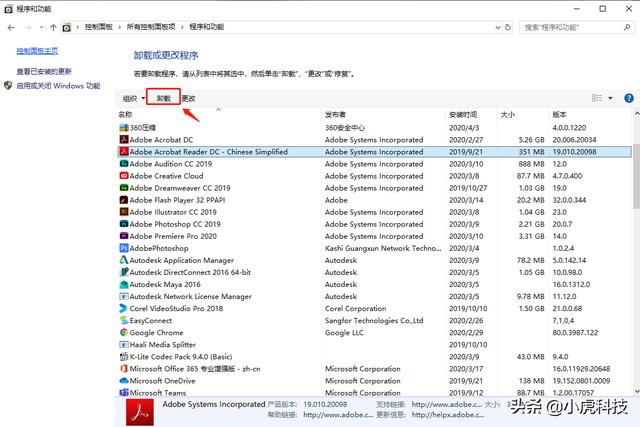Viewport: 640px width, 427px height.
Task: Go up one level with up arrow
Action: pos(53,27)
